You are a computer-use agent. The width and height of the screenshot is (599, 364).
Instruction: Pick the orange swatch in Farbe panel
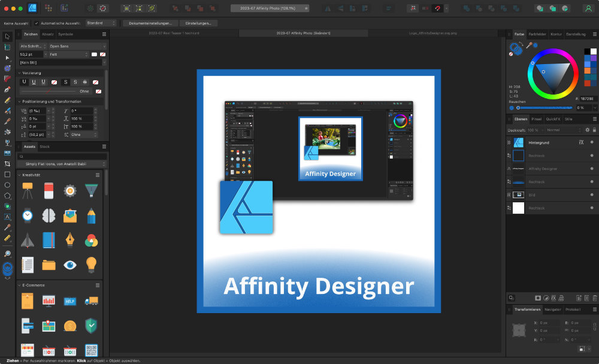pos(587,71)
